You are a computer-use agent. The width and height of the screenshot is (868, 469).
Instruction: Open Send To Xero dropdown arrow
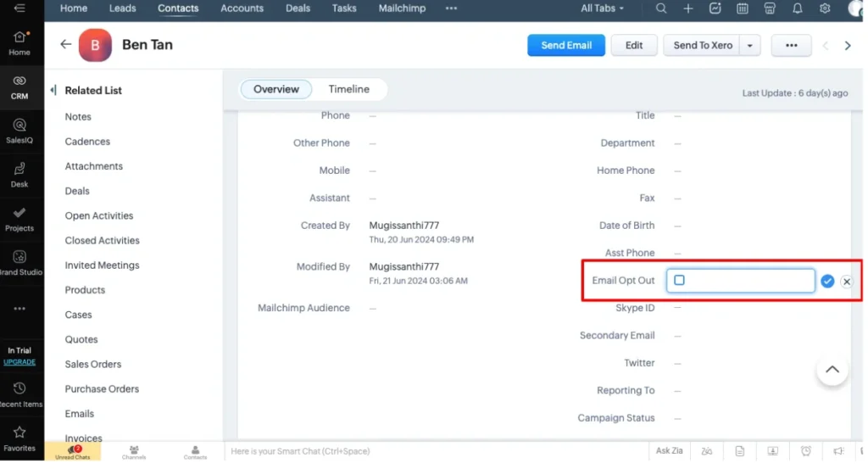click(749, 46)
